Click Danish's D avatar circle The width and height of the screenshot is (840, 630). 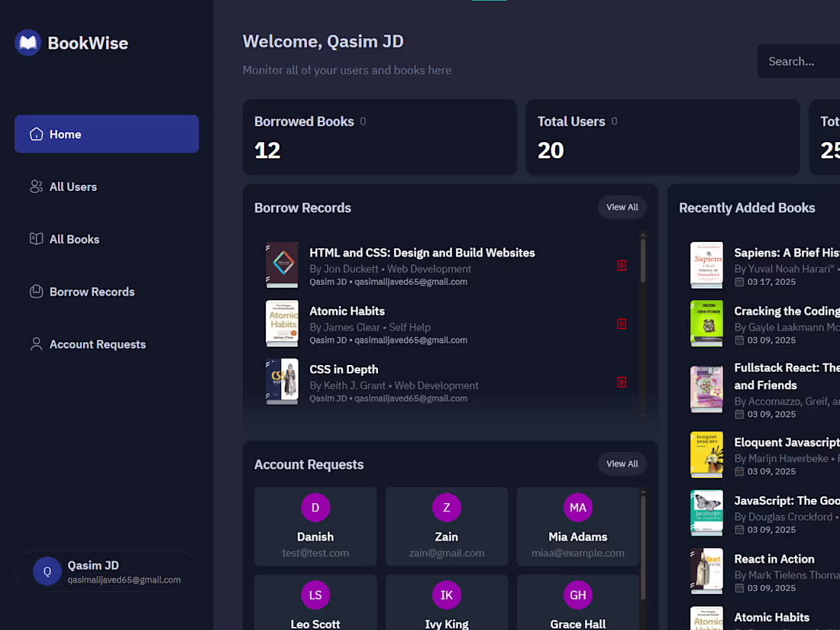315,507
